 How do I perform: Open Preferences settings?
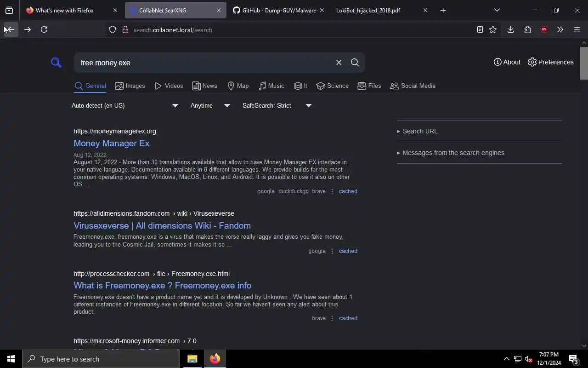551,62
